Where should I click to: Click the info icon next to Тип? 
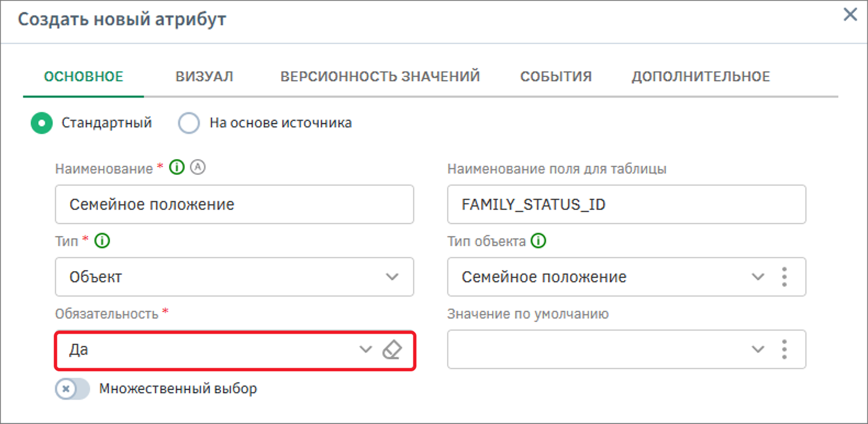coord(102,241)
